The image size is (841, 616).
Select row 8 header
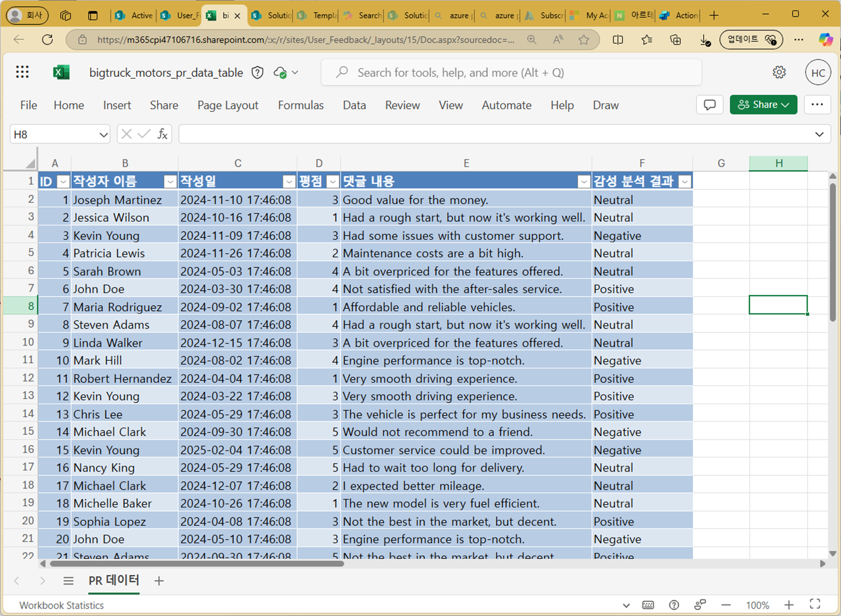pos(20,306)
